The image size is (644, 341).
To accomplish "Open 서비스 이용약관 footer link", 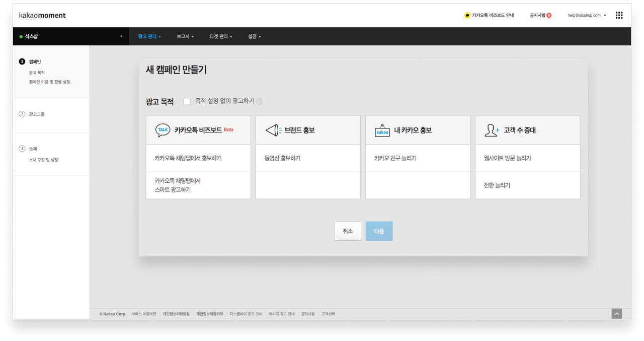I will tap(143, 314).
